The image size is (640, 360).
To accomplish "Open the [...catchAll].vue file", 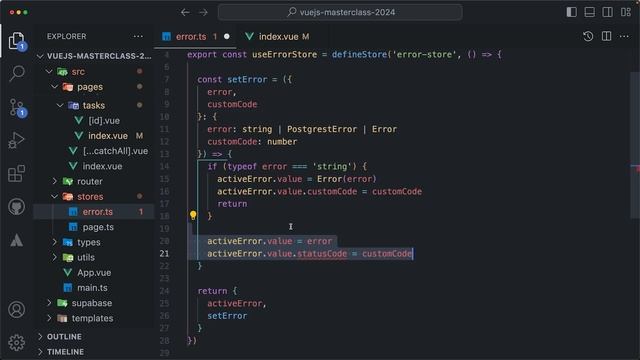I will (x=93, y=151).
